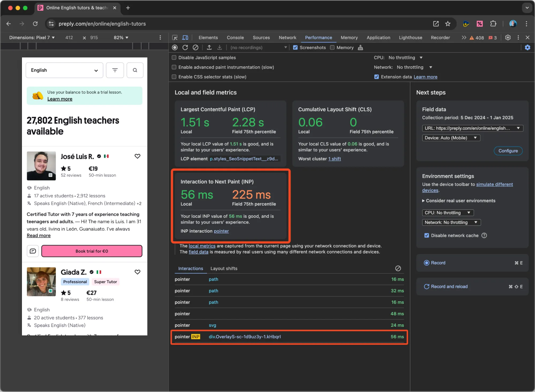Open the CPU throttling dropdown

[x=405, y=58]
